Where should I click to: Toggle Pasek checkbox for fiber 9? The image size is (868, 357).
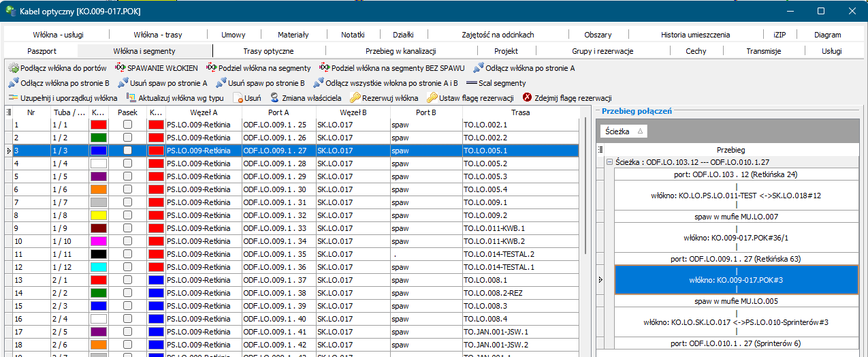pyautogui.click(x=127, y=228)
